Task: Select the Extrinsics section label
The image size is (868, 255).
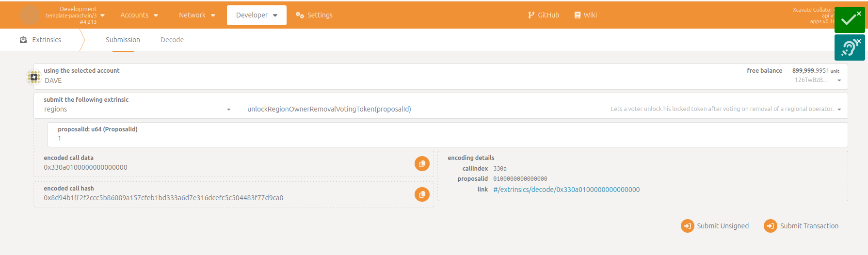Action: tap(47, 40)
